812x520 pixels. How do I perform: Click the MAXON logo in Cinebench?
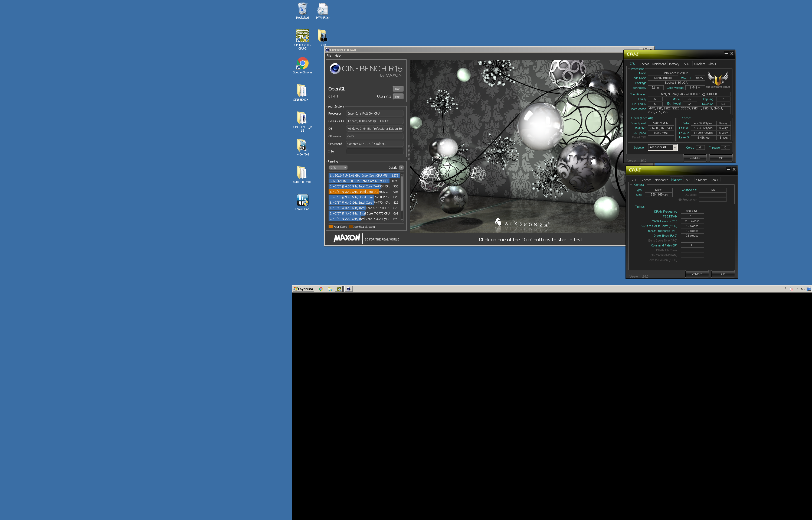pyautogui.click(x=346, y=238)
